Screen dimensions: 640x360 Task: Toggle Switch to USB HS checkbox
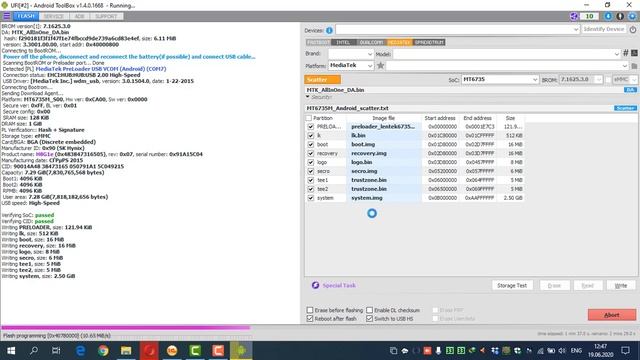click(369, 319)
